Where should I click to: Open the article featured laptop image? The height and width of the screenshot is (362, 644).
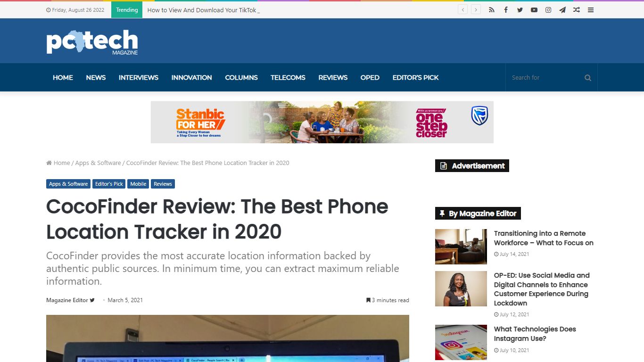[228, 338]
